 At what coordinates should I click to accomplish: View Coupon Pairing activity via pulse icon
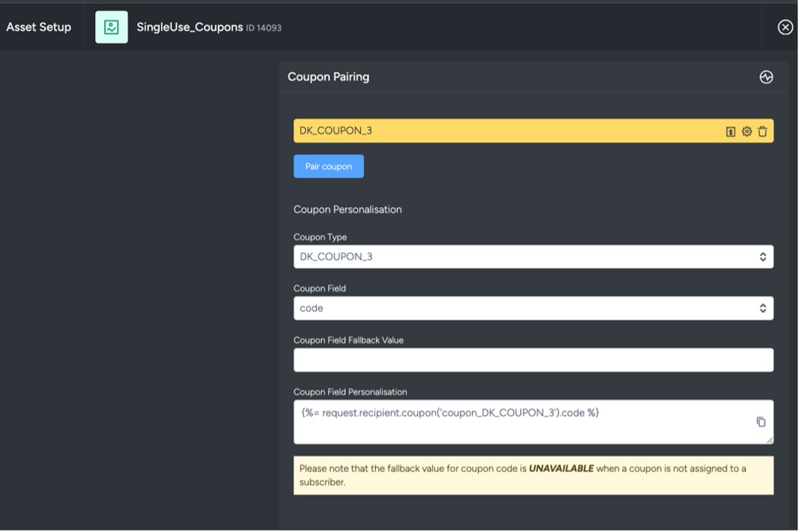pyautogui.click(x=766, y=76)
